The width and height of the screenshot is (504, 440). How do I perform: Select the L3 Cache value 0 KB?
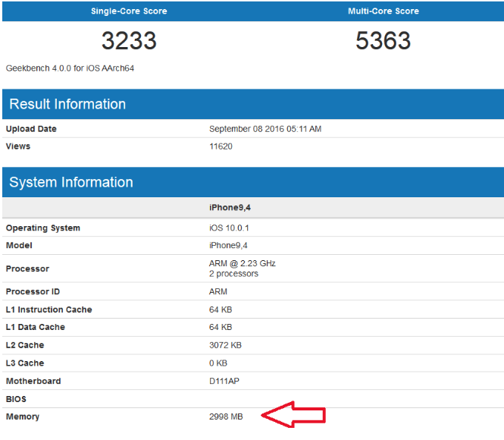pyautogui.click(x=218, y=363)
